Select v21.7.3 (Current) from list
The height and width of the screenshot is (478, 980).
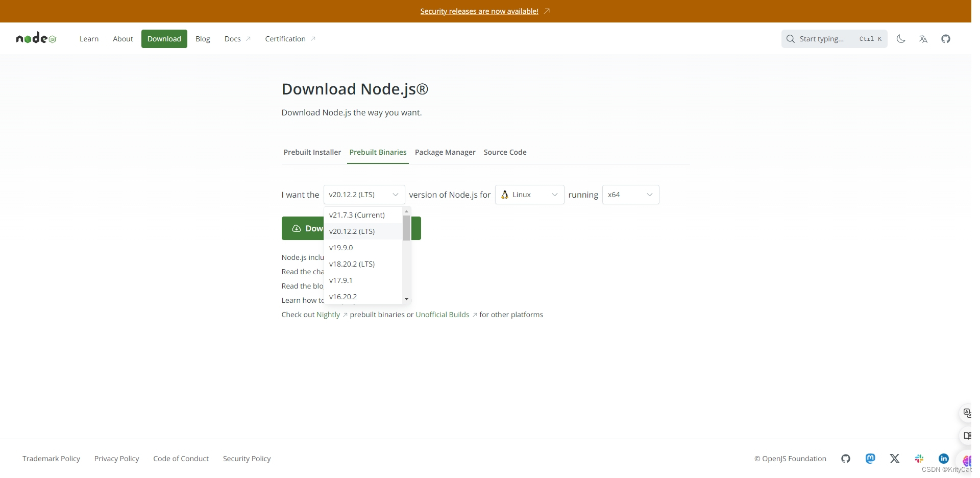363,215
